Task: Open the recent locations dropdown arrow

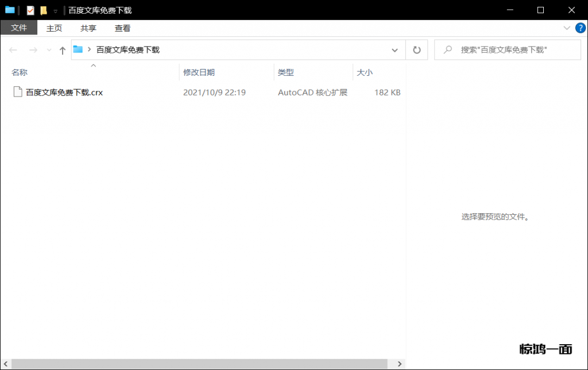Action: point(49,51)
